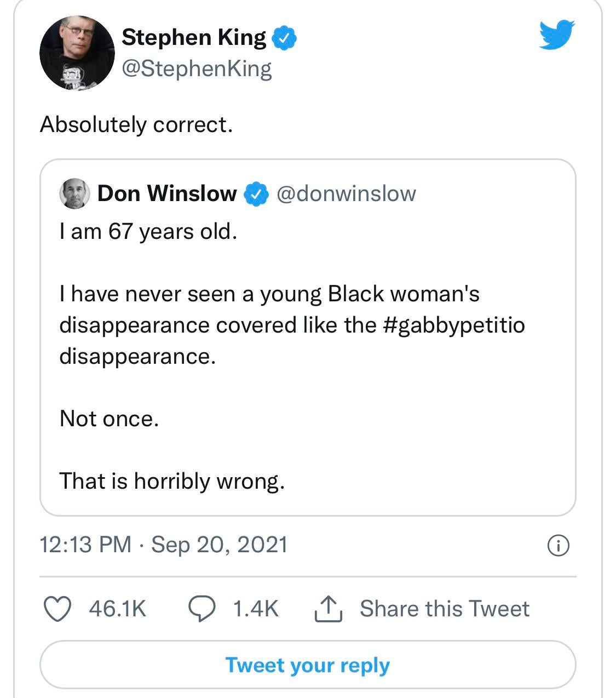Open the tweet timestamp Sep 20, 2021
This screenshot has width=616, height=698.
pos(163,544)
